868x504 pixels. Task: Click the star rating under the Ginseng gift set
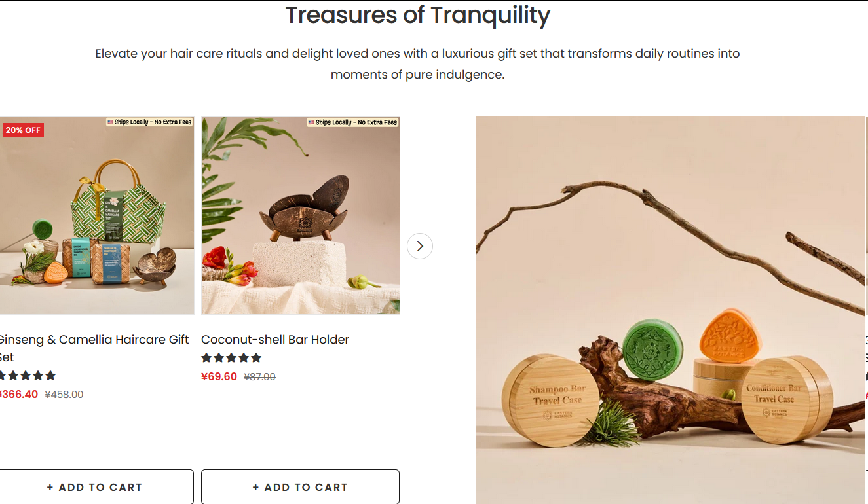point(28,376)
